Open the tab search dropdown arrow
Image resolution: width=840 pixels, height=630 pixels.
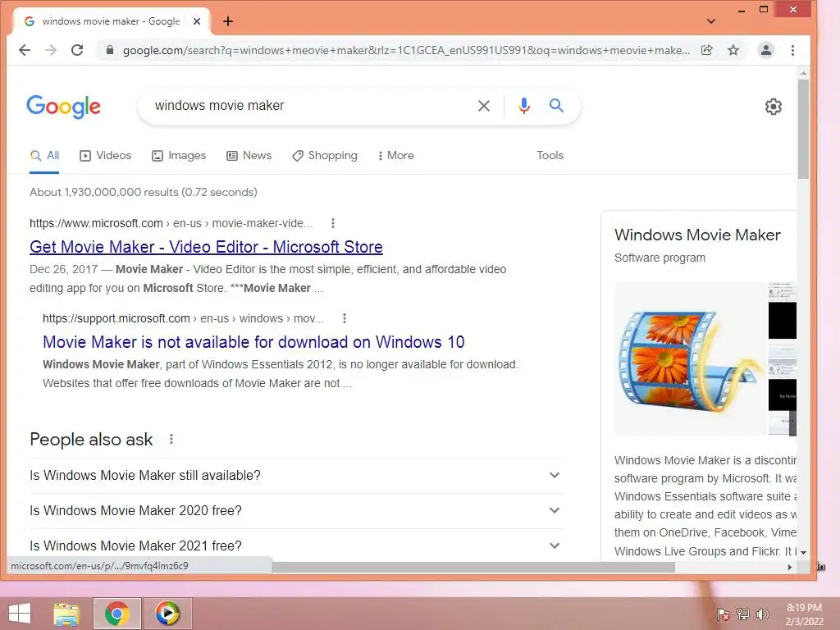coord(711,21)
